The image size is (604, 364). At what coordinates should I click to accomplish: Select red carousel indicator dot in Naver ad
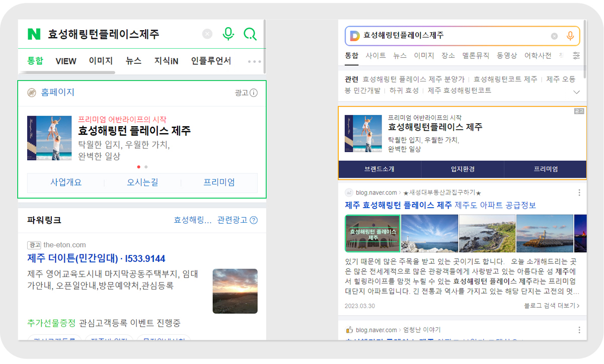tap(139, 167)
